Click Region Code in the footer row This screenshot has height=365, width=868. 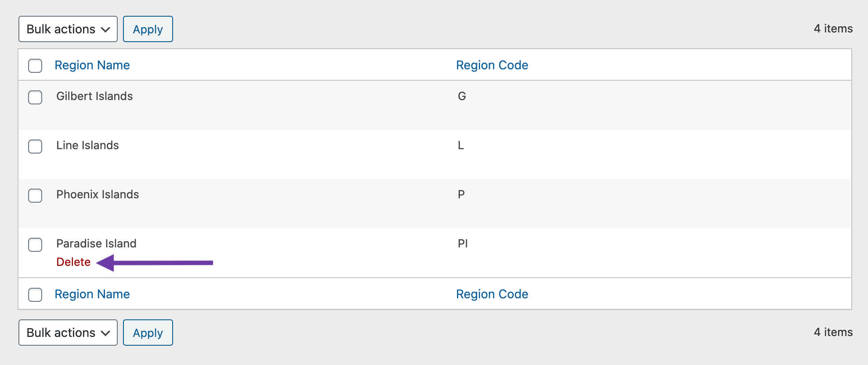click(492, 294)
